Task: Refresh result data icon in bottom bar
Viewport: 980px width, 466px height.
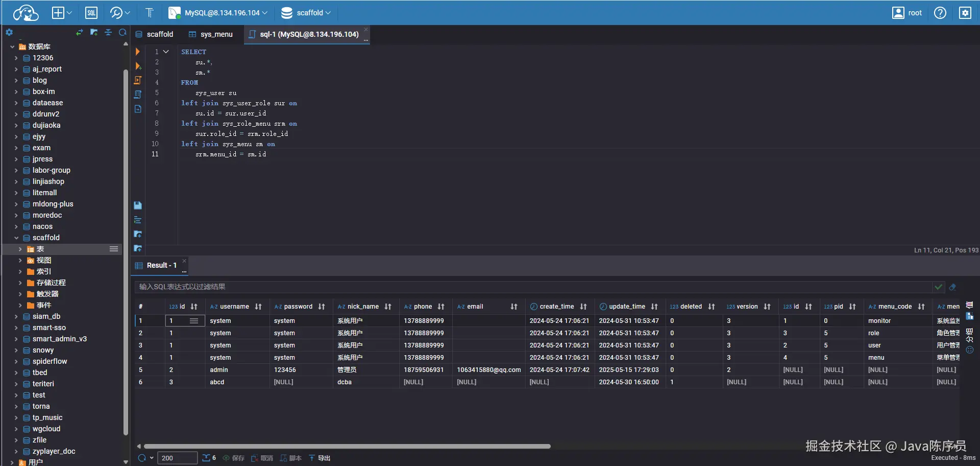Action: click(142, 458)
